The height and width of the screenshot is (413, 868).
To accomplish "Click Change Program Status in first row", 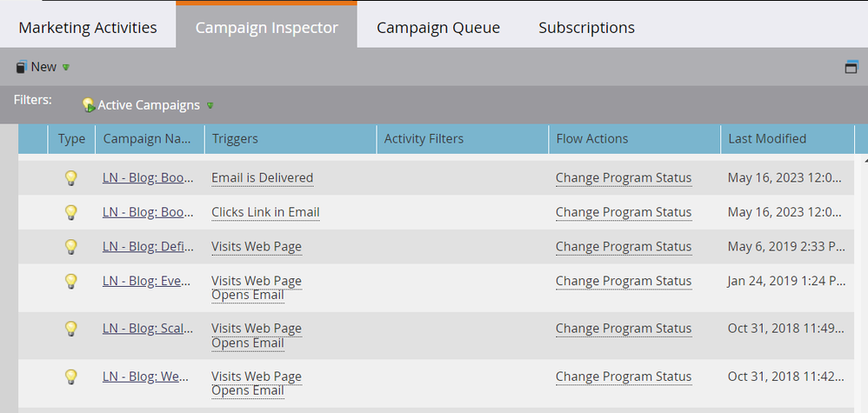I will [624, 178].
